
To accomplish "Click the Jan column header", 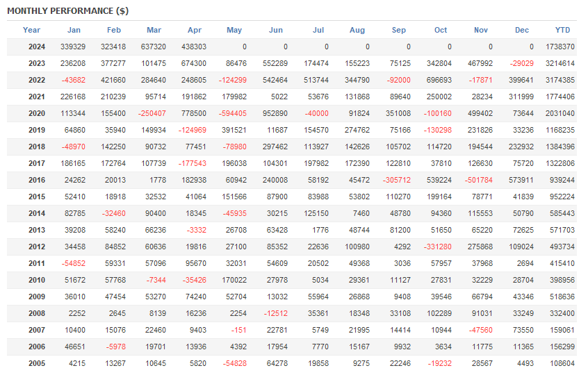I will coord(74,30).
